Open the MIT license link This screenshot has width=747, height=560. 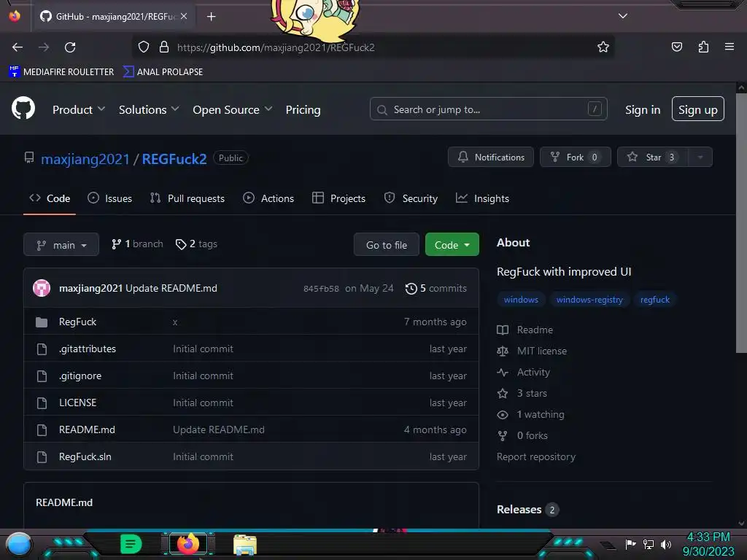point(532,351)
